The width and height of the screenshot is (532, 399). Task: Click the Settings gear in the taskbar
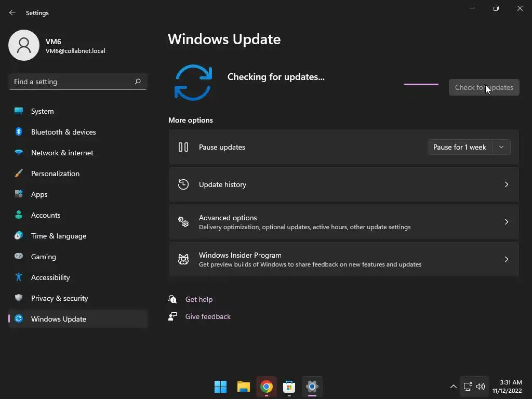[x=312, y=387]
